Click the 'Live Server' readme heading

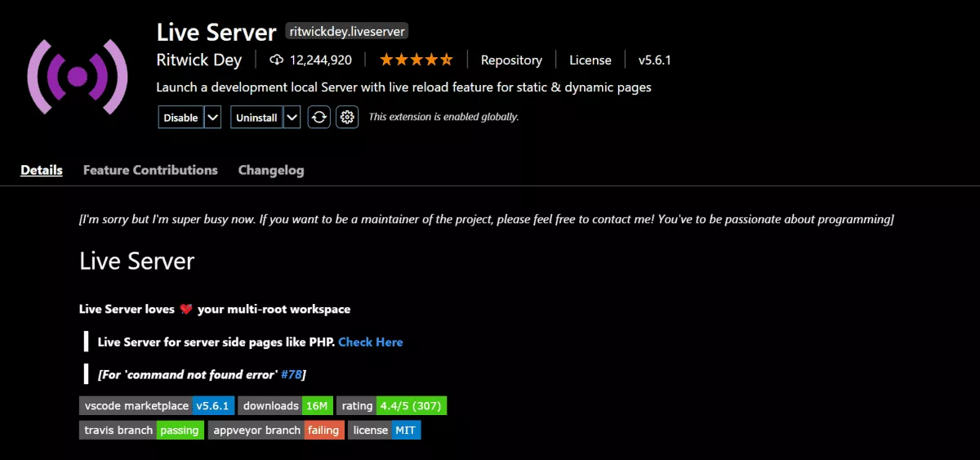coord(137,261)
